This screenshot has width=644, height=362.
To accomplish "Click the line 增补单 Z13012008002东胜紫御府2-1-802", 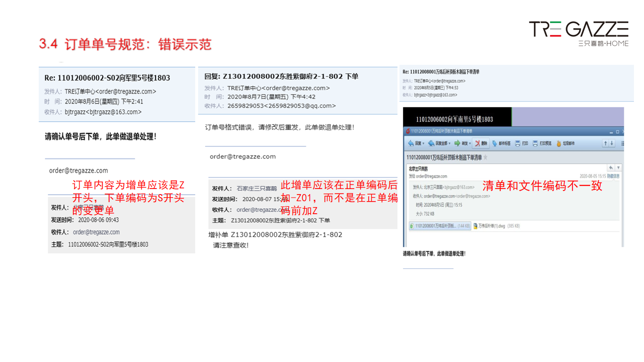I will click(x=275, y=235).
